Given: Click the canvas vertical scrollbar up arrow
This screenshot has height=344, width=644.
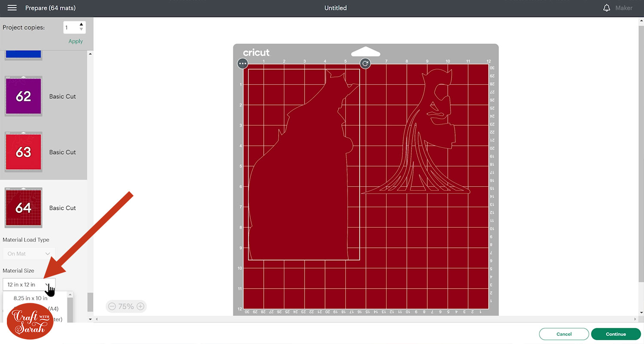Looking at the screenshot, I should 641,21.
